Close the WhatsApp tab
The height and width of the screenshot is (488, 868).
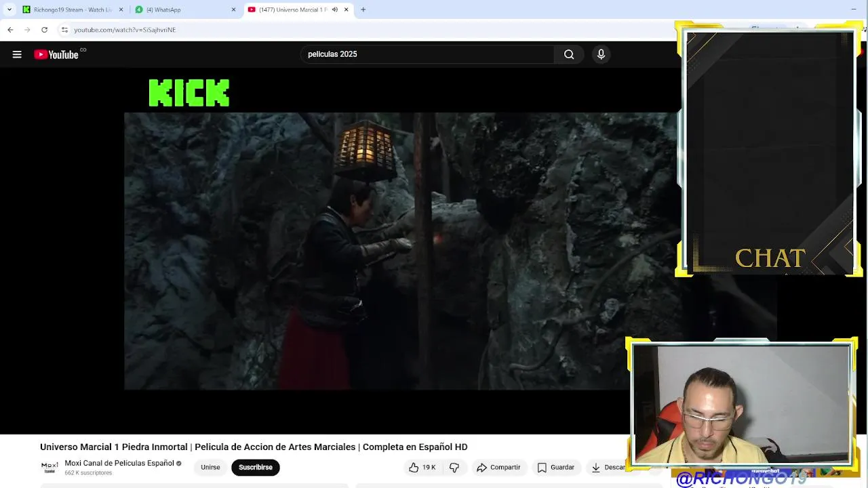[x=234, y=9]
